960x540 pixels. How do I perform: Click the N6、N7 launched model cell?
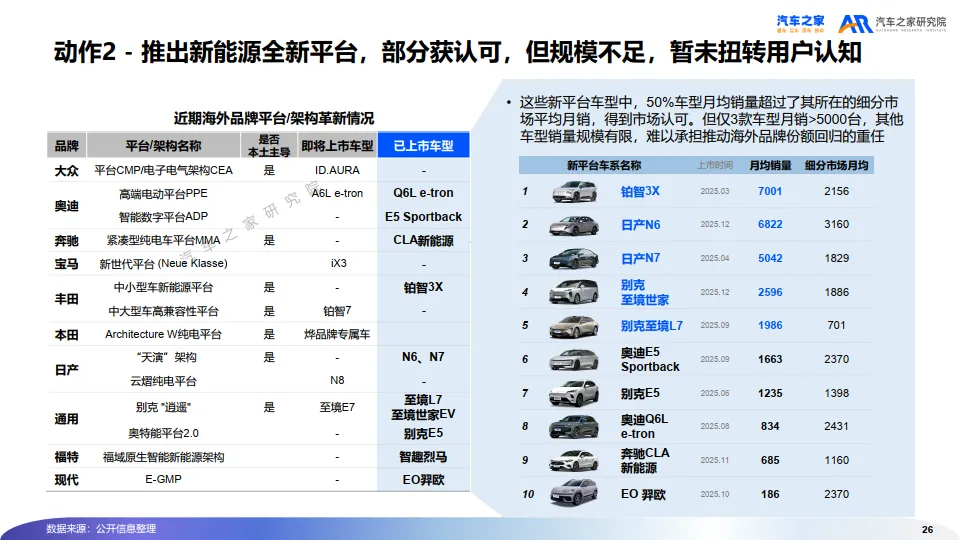423,357
